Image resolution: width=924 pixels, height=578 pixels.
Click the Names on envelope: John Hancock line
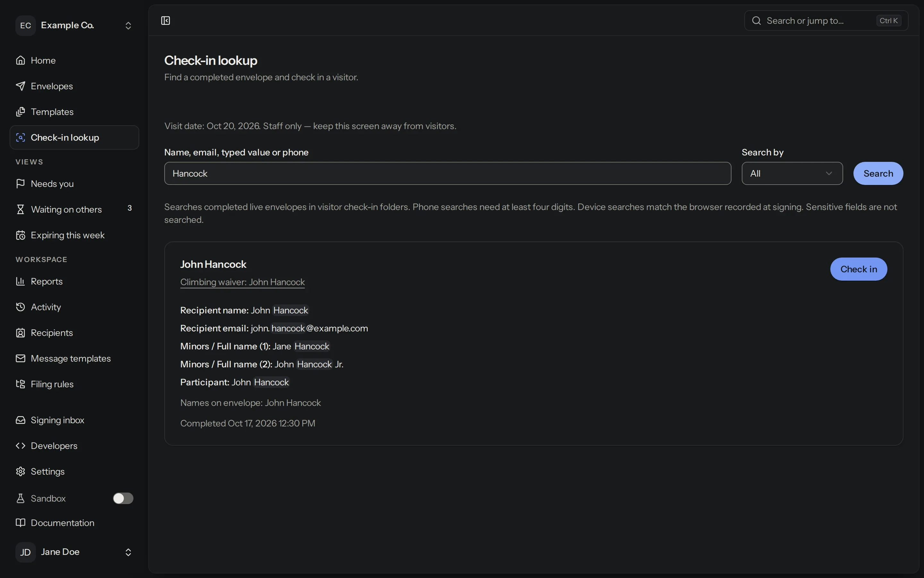pos(251,403)
